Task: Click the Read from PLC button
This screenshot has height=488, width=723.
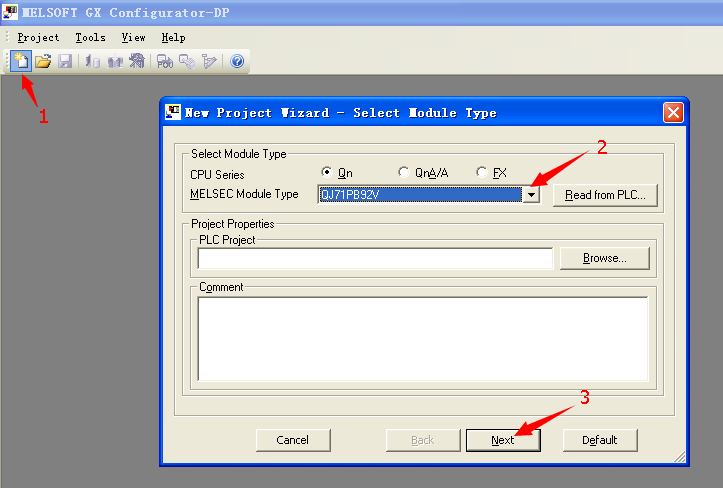Action: [605, 195]
